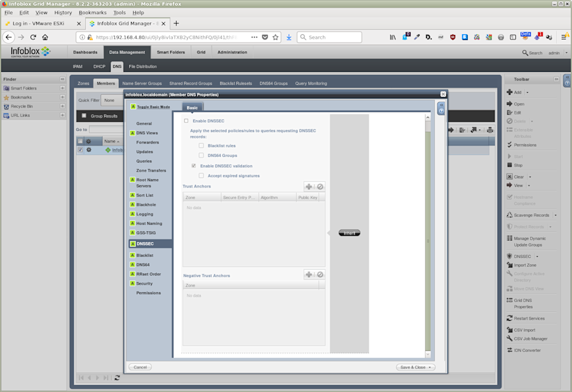The image size is (572, 392).
Task: Click the Clear icon in Toolbar
Action: pos(510,177)
